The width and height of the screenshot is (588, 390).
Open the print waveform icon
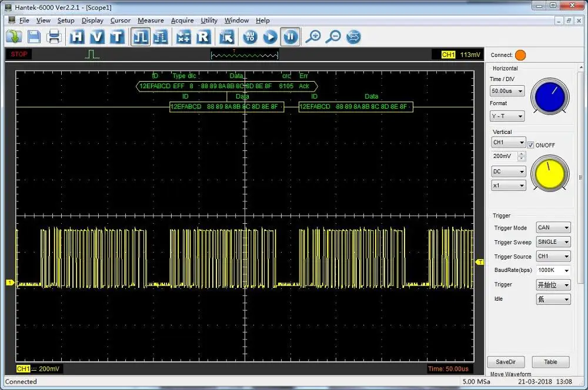[x=55, y=36]
